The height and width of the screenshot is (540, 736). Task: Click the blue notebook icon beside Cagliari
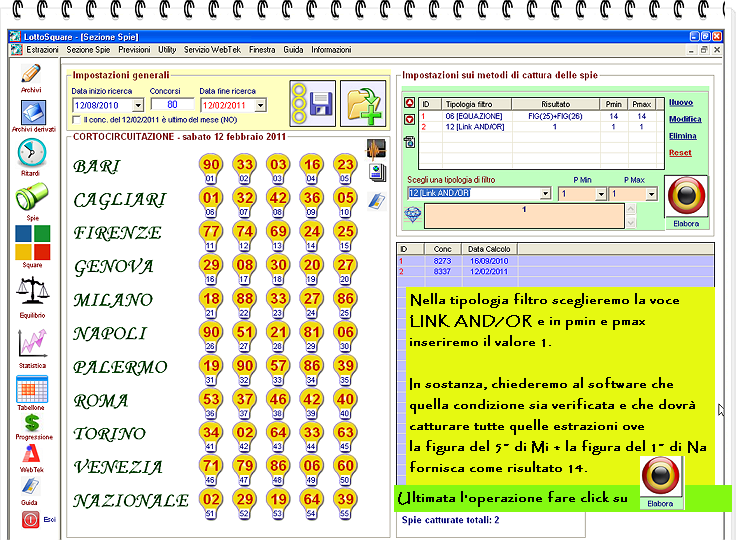(x=376, y=201)
